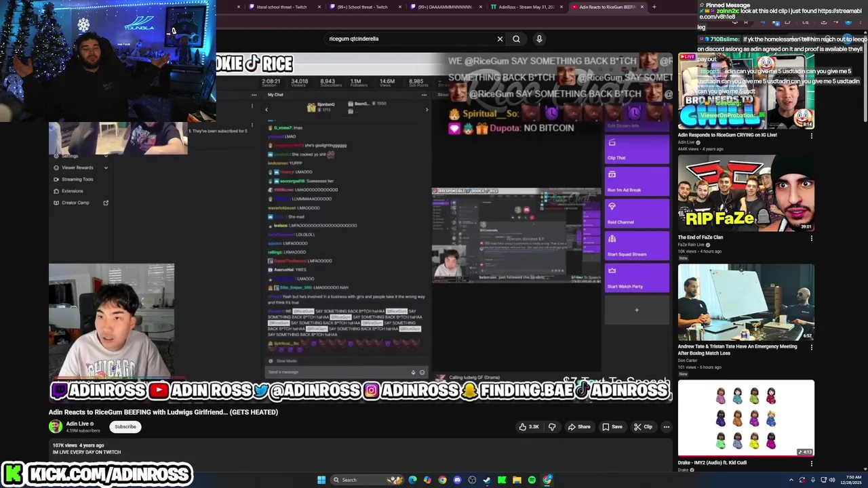Run the YouTube search with the magnifier button
This screenshot has height=488, width=868.
(x=516, y=39)
